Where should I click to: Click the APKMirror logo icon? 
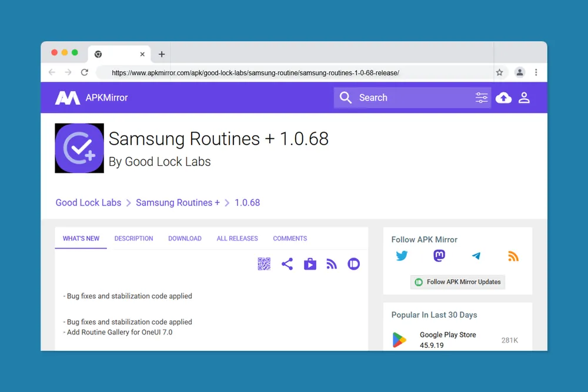68,98
